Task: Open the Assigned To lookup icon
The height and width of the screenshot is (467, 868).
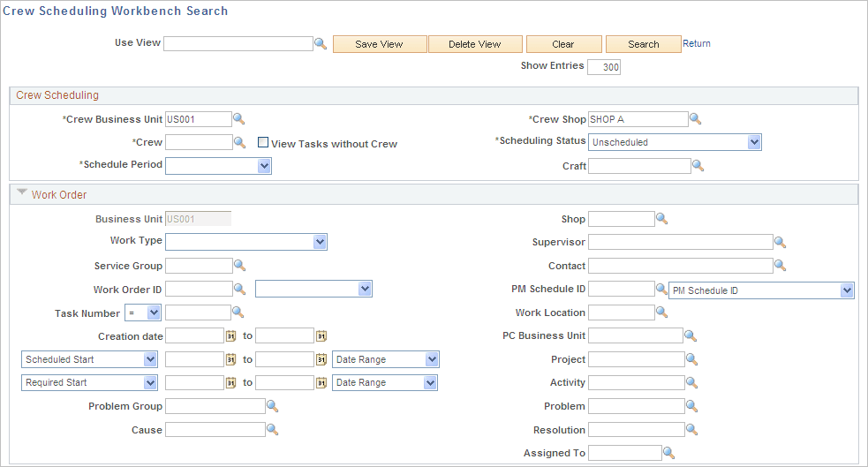Action: (668, 453)
